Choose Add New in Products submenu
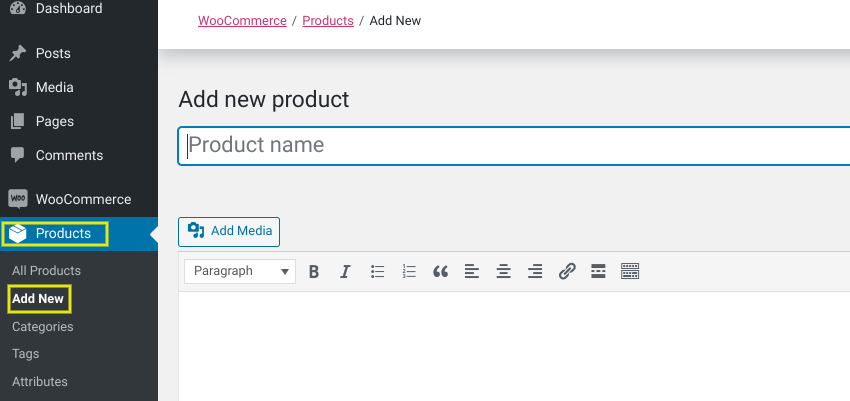This screenshot has height=401, width=850. click(x=38, y=299)
